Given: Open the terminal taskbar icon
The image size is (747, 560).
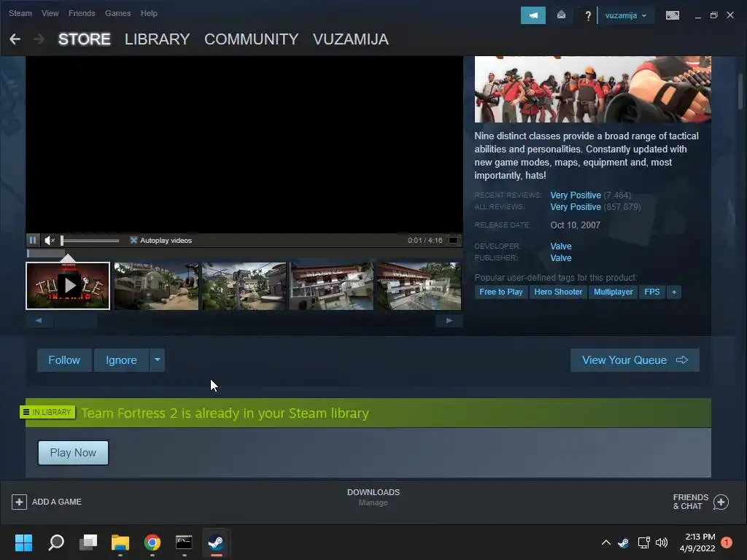Looking at the screenshot, I should pyautogui.click(x=184, y=542).
